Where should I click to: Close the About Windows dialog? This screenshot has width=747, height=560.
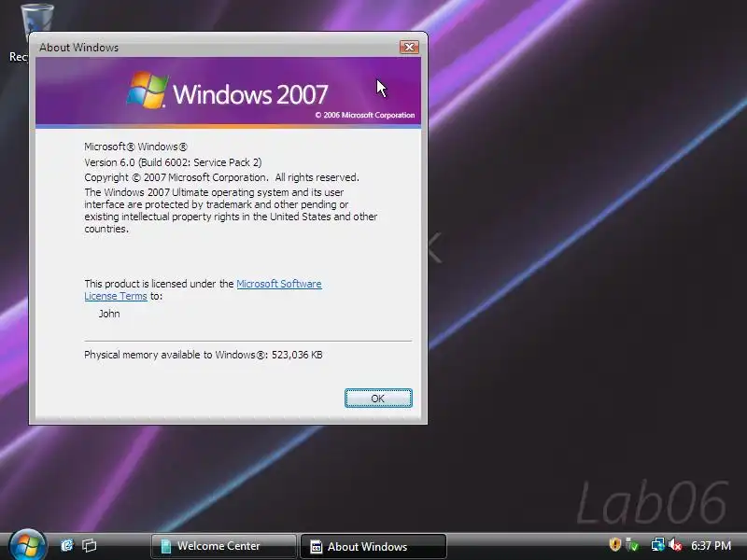pyautogui.click(x=409, y=47)
